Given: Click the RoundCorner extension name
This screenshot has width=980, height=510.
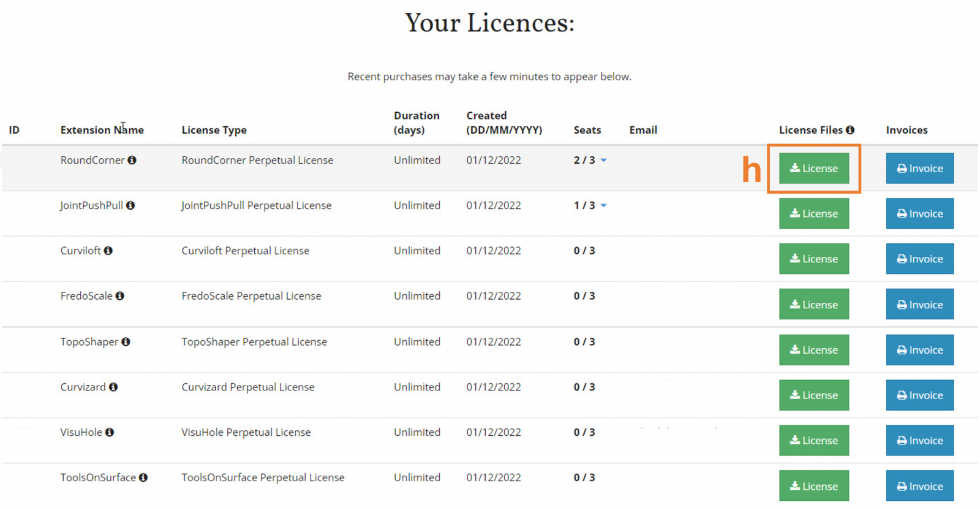Looking at the screenshot, I should [92, 160].
